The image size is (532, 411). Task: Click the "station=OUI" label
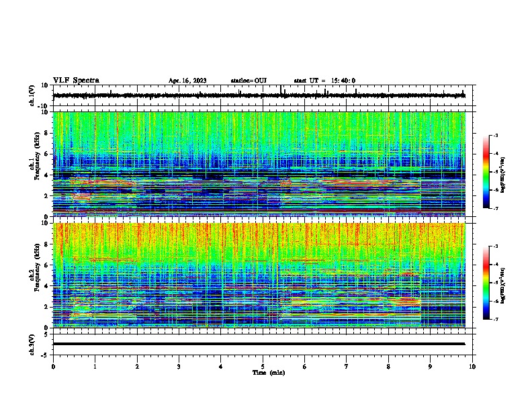[249, 81]
